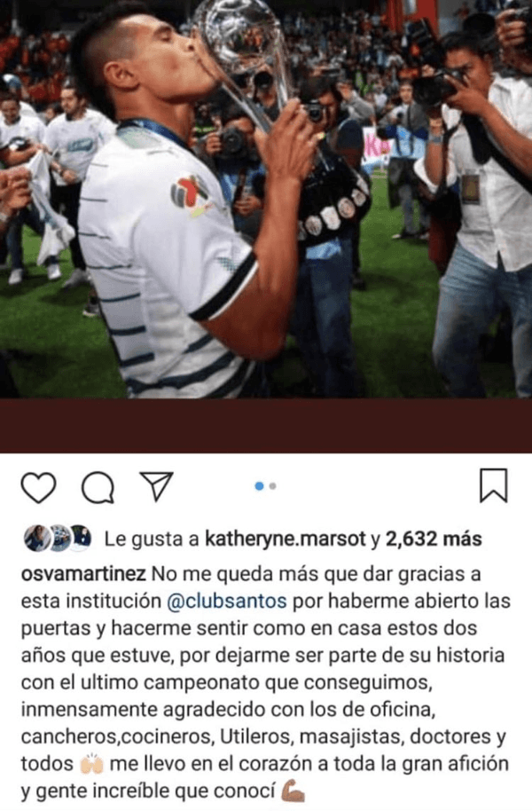The image size is (532, 811).
Task: View the list of 2,632 más likes
Action: click(434, 539)
